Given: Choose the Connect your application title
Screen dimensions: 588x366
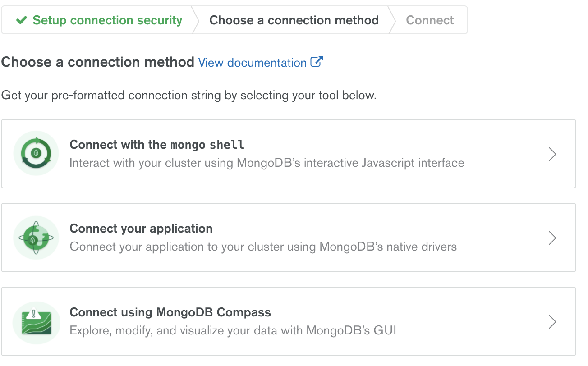Looking at the screenshot, I should [x=141, y=229].
